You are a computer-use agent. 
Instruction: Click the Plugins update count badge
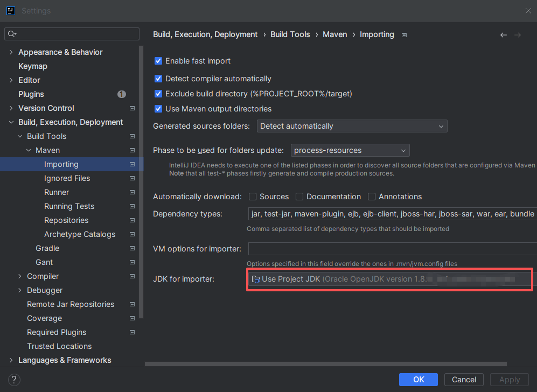(x=122, y=94)
